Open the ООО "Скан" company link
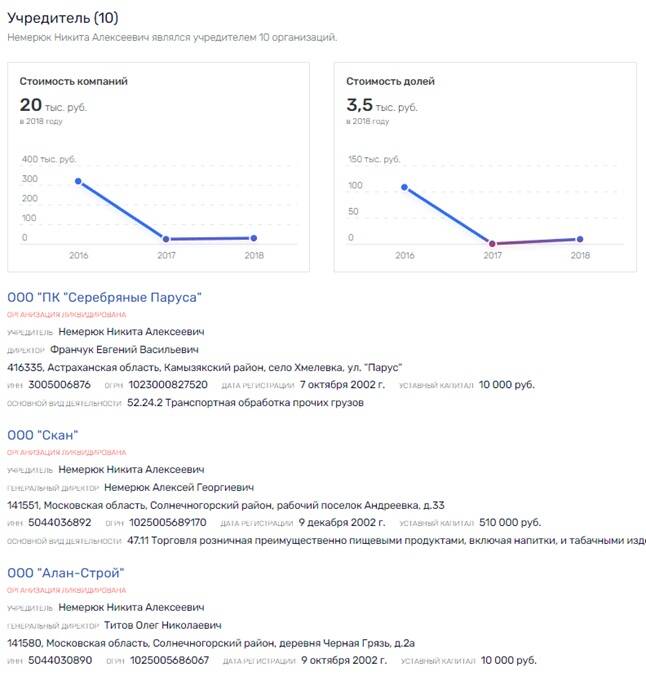 (42, 434)
